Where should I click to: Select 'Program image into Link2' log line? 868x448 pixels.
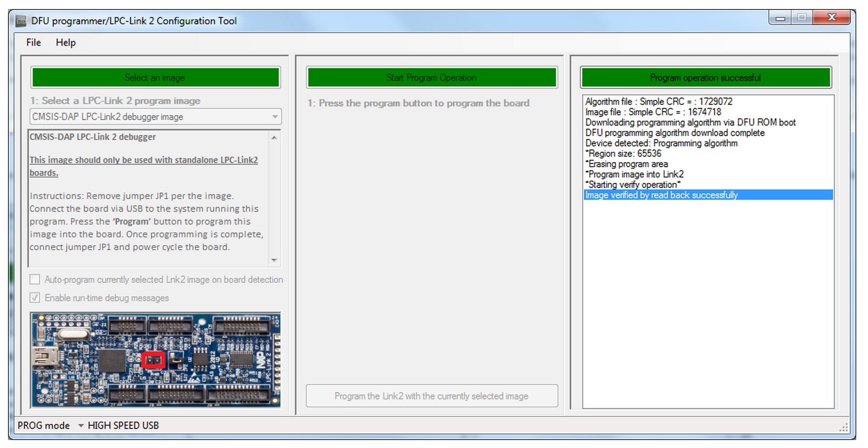708,174
